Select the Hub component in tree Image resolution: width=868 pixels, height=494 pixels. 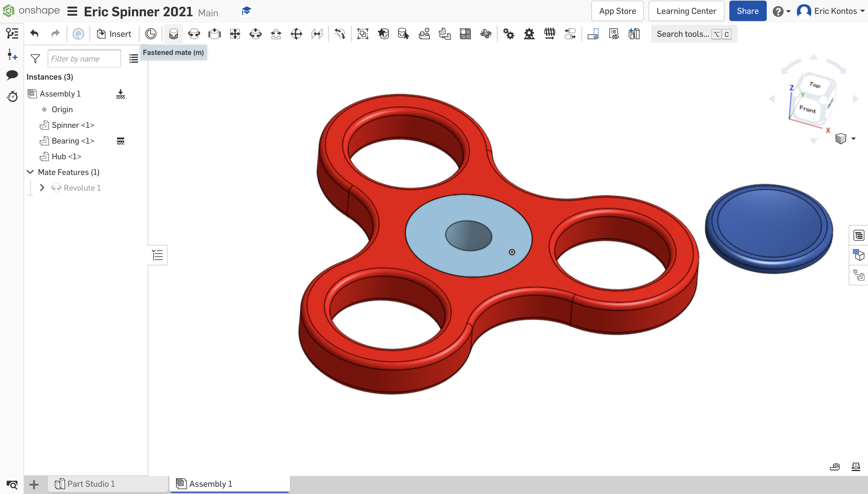click(x=66, y=156)
